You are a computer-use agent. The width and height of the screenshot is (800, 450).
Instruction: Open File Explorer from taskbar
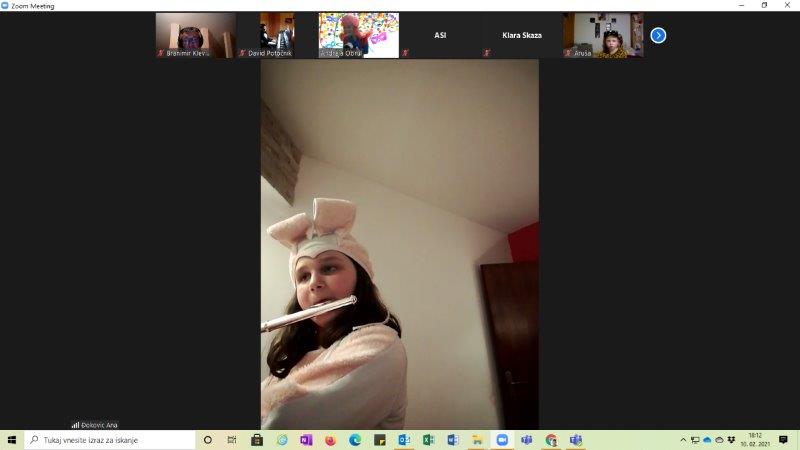(478, 440)
